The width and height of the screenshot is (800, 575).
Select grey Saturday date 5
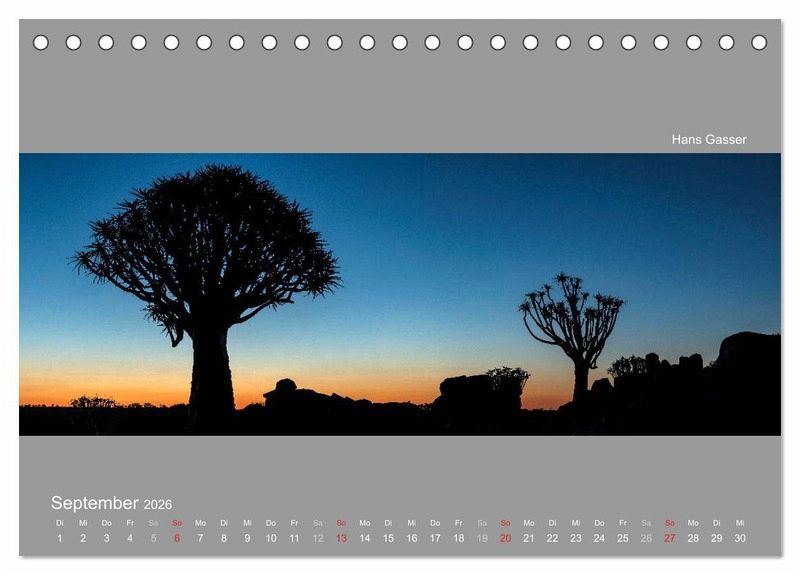(153, 538)
